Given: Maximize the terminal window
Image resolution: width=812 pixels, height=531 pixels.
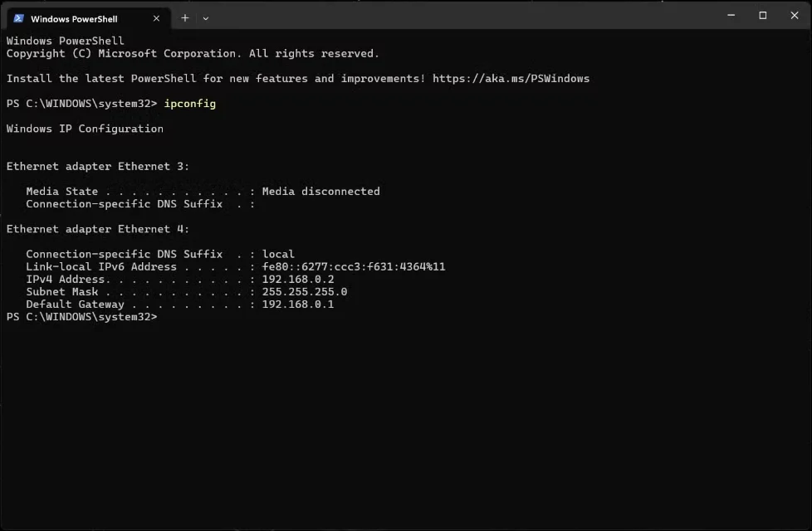Looking at the screenshot, I should tap(762, 16).
